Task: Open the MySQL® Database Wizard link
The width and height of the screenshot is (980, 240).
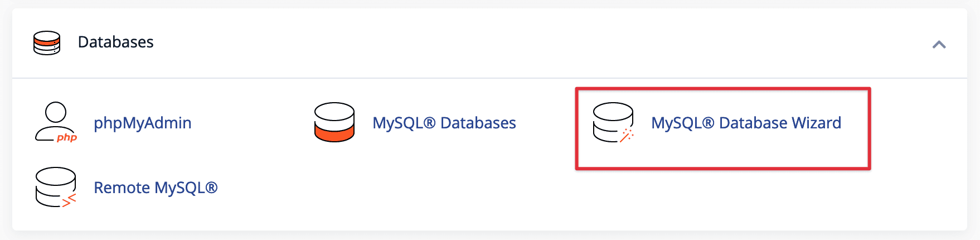Action: 746,123
